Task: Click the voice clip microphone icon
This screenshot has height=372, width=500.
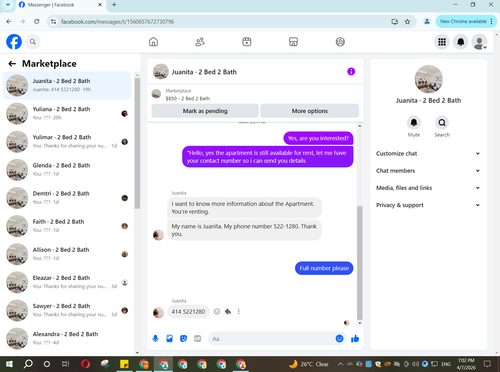Action: (155, 339)
